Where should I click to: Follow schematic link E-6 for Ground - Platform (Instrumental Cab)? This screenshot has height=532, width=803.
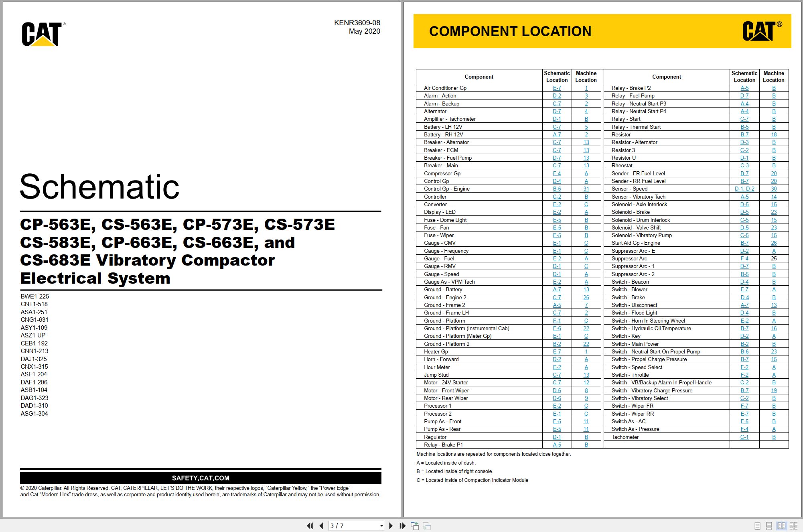pyautogui.click(x=557, y=328)
